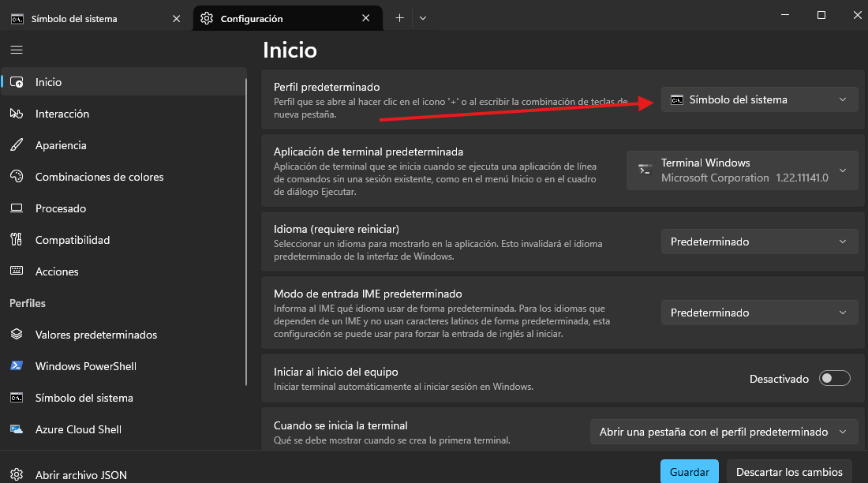Click the sidebar vertical scrollbar
This screenshot has width=868, height=483.
point(246,231)
